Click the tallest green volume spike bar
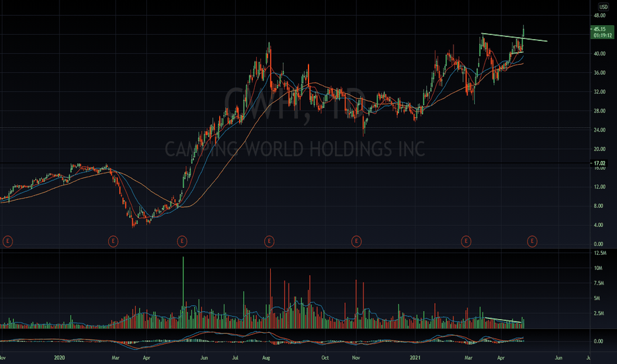The image size is (617, 364). pos(183,293)
